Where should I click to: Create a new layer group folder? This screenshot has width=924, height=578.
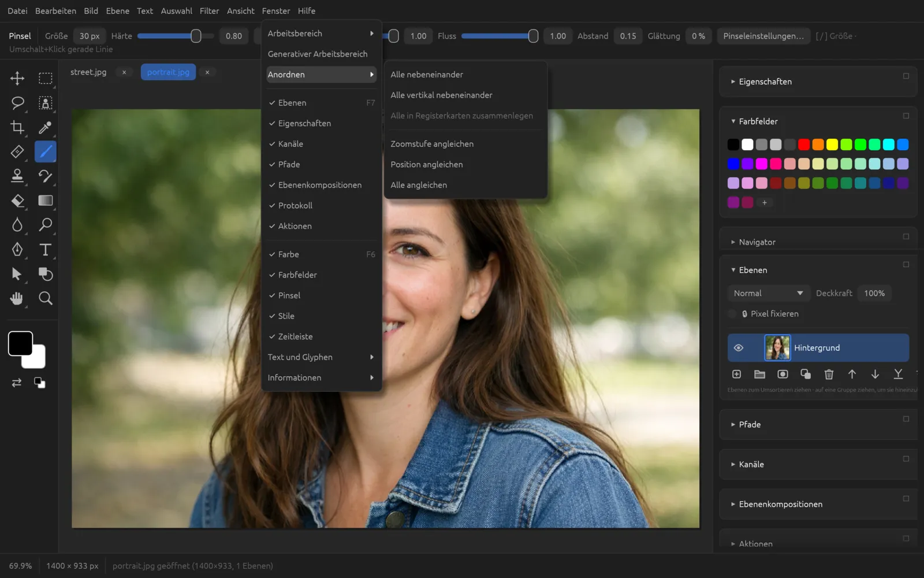pyautogui.click(x=759, y=375)
